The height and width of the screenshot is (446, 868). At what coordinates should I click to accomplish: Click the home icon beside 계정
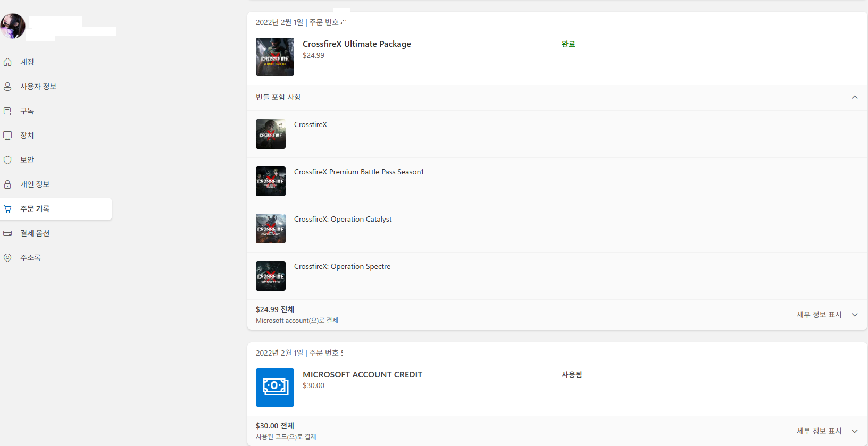pos(7,62)
